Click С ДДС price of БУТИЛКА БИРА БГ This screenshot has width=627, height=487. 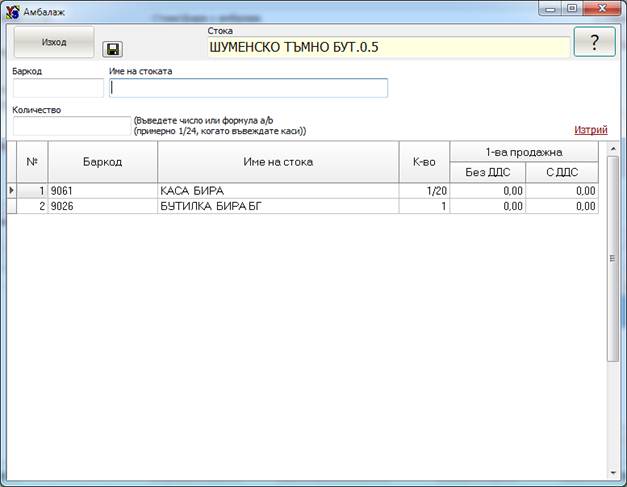(562, 206)
